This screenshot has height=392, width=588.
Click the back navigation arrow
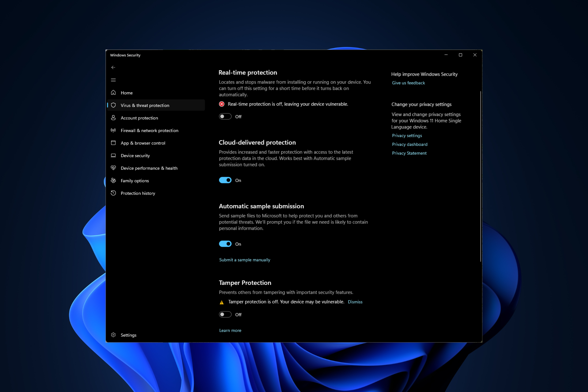(113, 67)
